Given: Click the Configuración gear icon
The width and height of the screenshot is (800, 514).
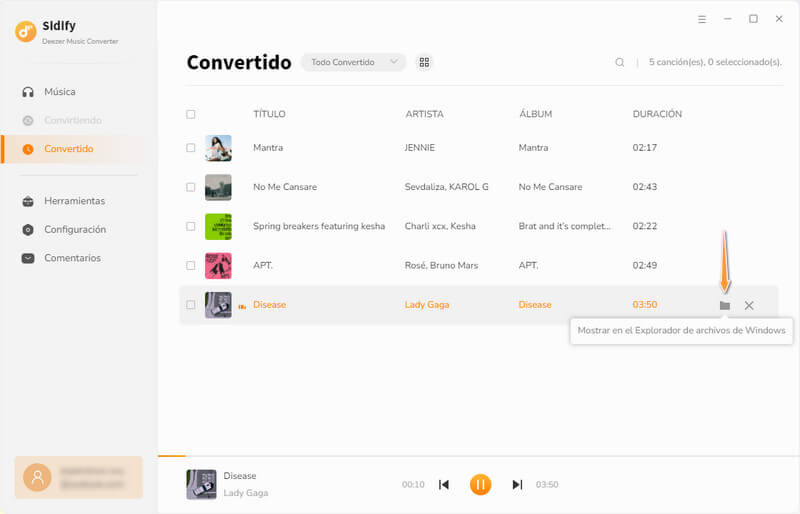Looking at the screenshot, I should pos(28,230).
